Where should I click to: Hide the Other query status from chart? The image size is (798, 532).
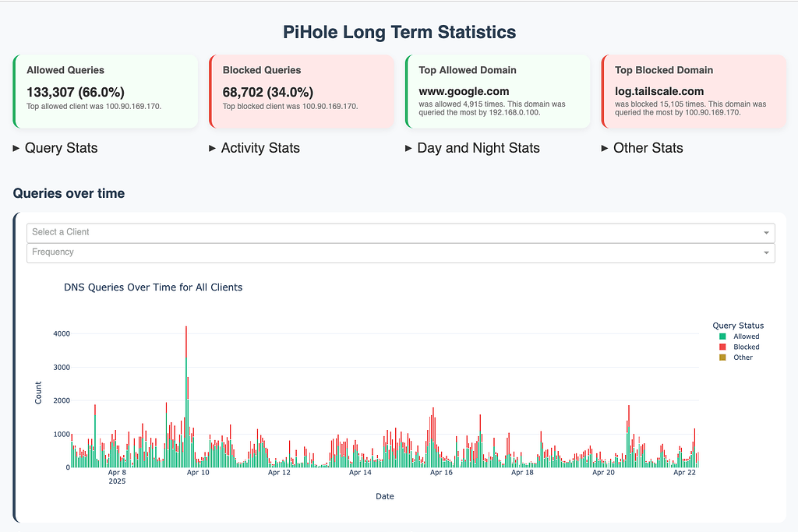coord(736,357)
